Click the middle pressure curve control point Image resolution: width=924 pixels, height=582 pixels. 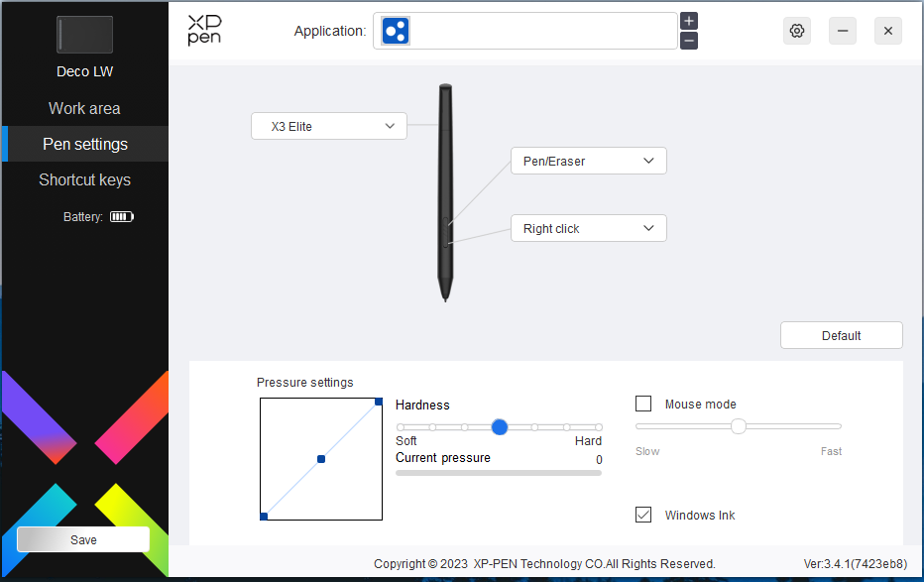321,459
